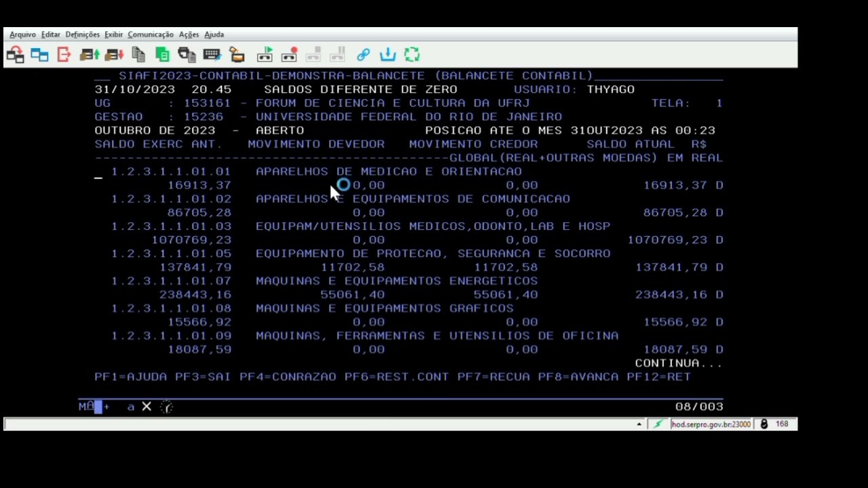The height and width of the screenshot is (488, 868).
Task: Click the padlock security status icon
Action: coord(764,424)
